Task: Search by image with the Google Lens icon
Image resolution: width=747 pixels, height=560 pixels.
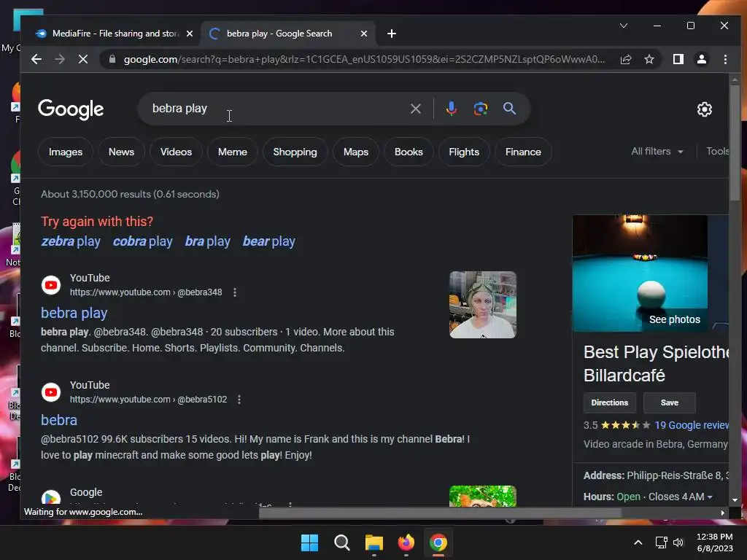Action: 480,109
